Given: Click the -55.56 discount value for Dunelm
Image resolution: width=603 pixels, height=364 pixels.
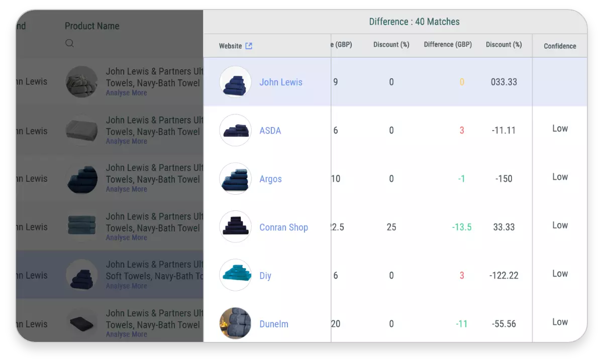Looking at the screenshot, I should pos(504,324).
